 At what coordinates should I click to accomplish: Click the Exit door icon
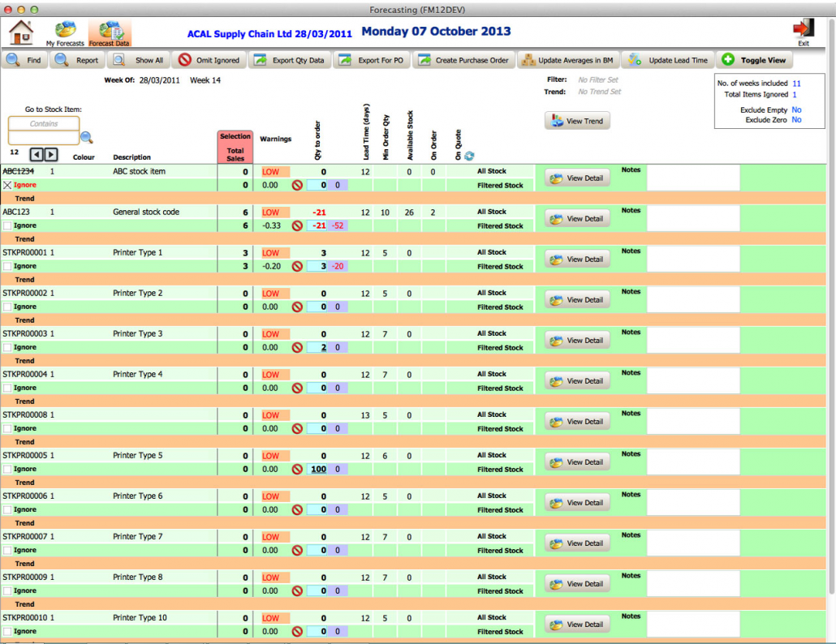pos(803,31)
